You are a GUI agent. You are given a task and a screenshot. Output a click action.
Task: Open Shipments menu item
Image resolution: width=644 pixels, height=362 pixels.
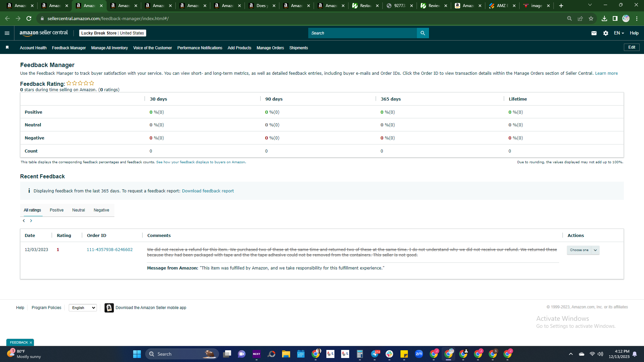tap(299, 48)
